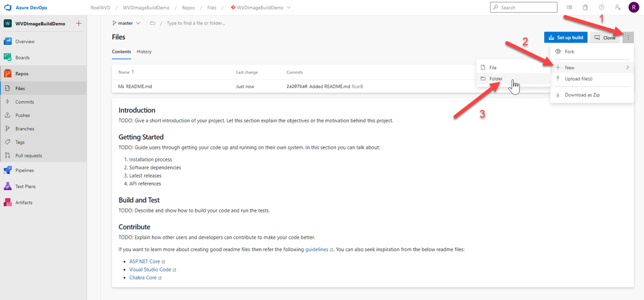644x300 pixels.
Task: Click the root folder icon in path bar
Action: (152, 23)
